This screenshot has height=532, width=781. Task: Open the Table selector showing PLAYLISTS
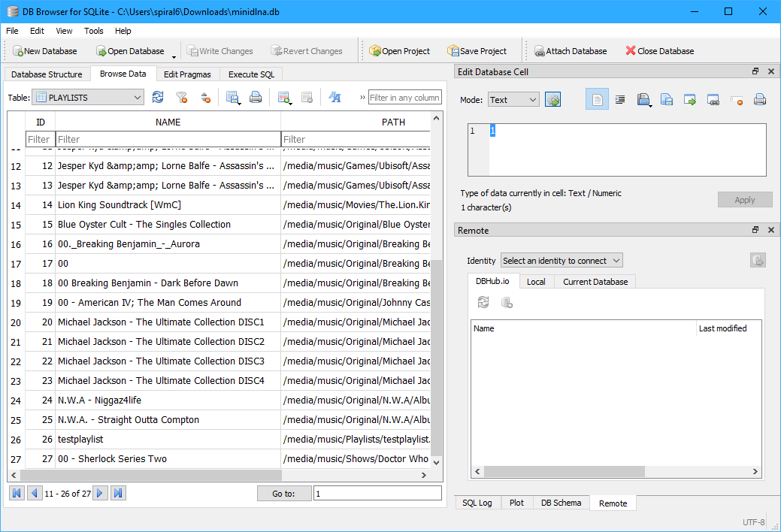(x=88, y=97)
